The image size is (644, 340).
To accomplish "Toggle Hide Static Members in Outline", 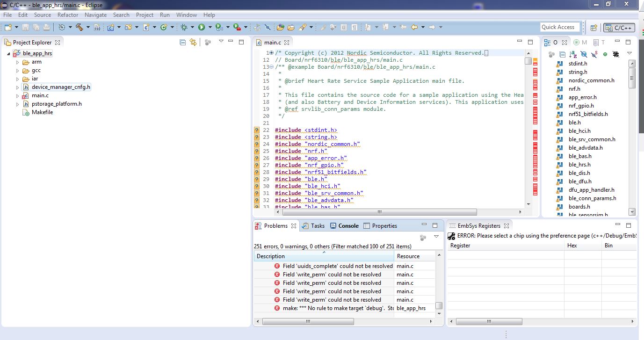I will 594,54.
